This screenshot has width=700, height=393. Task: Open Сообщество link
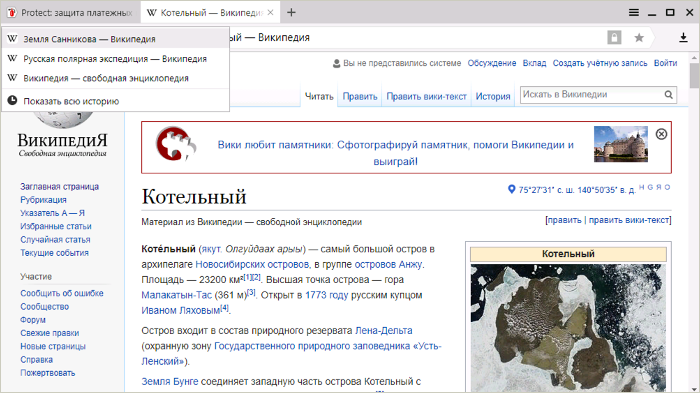coord(45,307)
